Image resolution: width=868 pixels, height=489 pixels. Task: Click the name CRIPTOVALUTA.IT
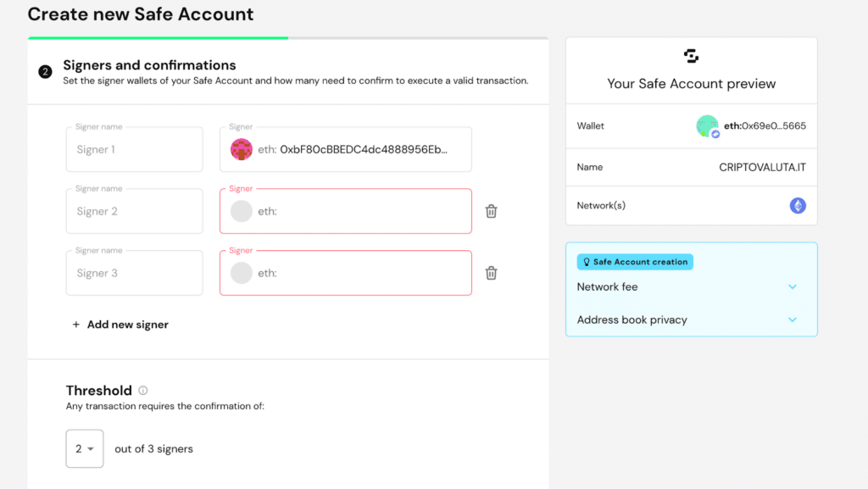tap(762, 168)
